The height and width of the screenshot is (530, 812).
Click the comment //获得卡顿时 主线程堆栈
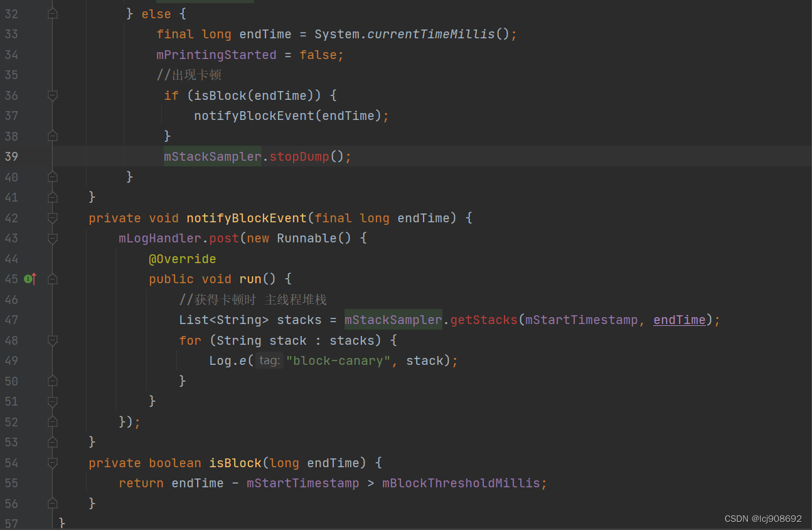(x=253, y=300)
